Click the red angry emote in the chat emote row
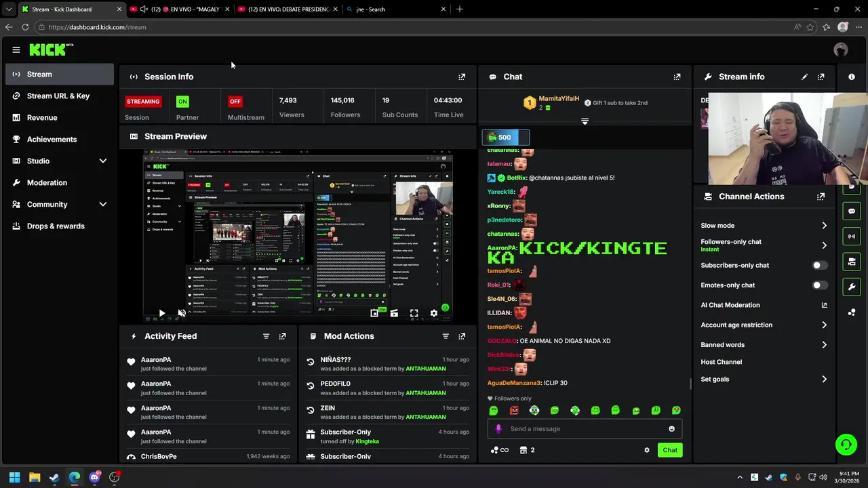The height and width of the screenshot is (488, 868). [514, 410]
